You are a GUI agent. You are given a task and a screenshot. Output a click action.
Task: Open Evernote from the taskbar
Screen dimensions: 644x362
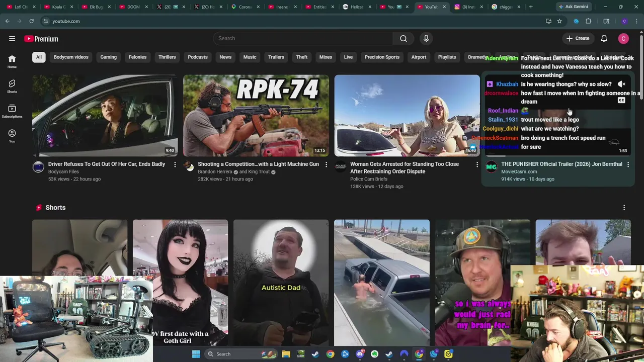pyautogui.click(x=374, y=354)
